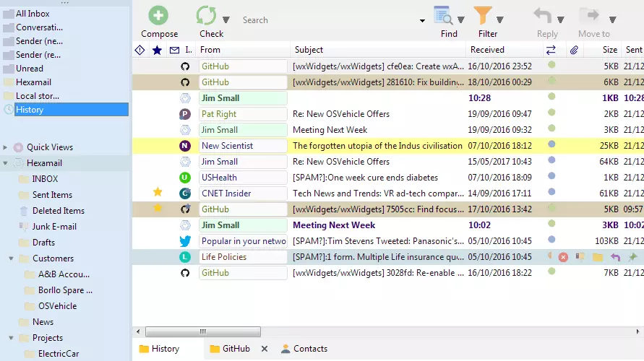Screen dimensions: 644x361
Task: Click the Check mail icon
Action: tap(207, 16)
